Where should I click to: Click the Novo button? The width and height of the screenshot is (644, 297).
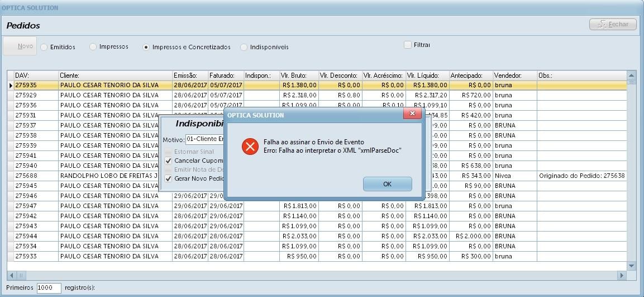coord(20,46)
